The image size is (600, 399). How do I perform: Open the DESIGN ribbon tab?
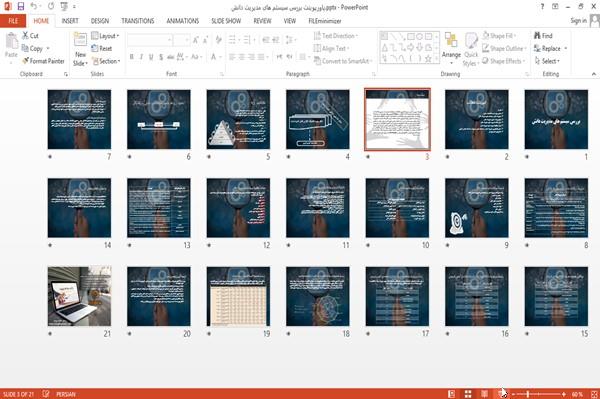[x=100, y=21]
